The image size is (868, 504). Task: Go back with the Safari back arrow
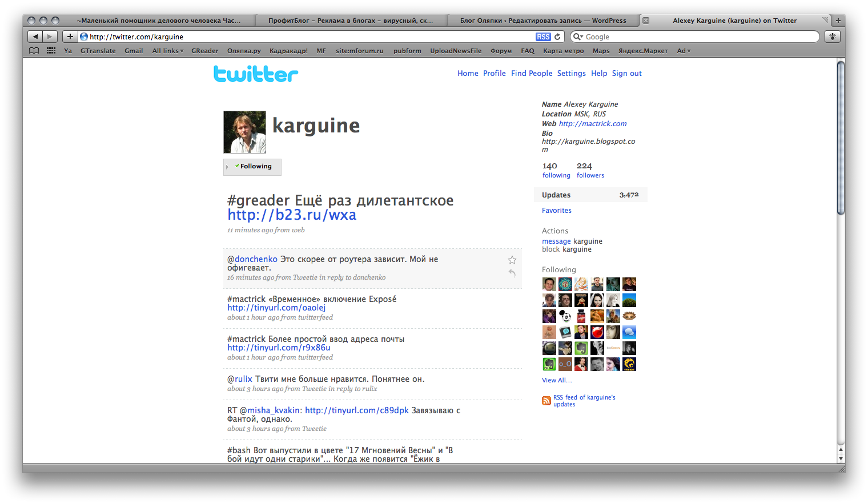[x=35, y=37]
